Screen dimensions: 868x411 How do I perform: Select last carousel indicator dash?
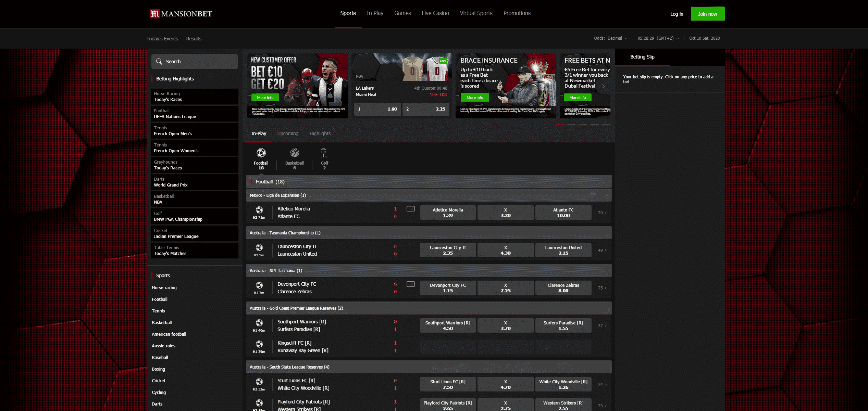click(606, 125)
